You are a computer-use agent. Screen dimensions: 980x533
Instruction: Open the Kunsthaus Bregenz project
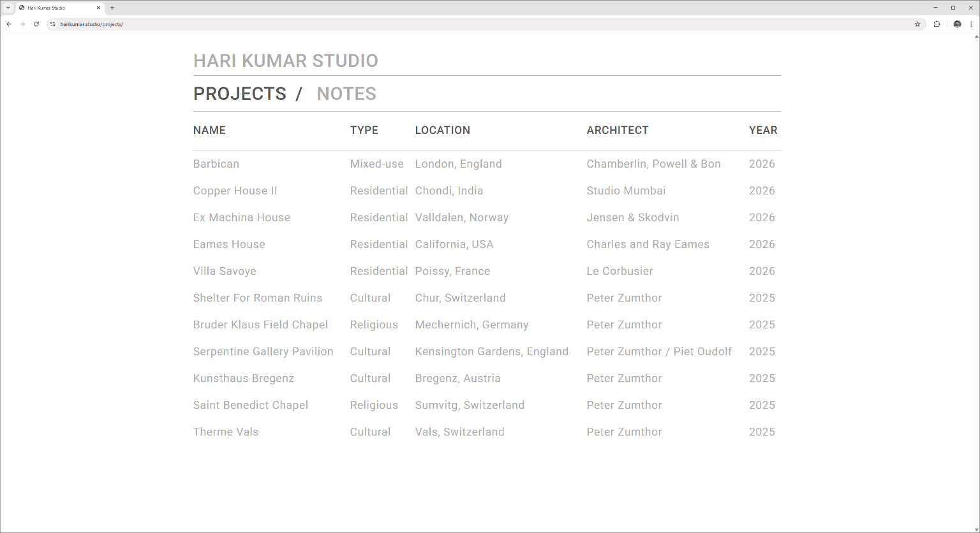tap(244, 378)
